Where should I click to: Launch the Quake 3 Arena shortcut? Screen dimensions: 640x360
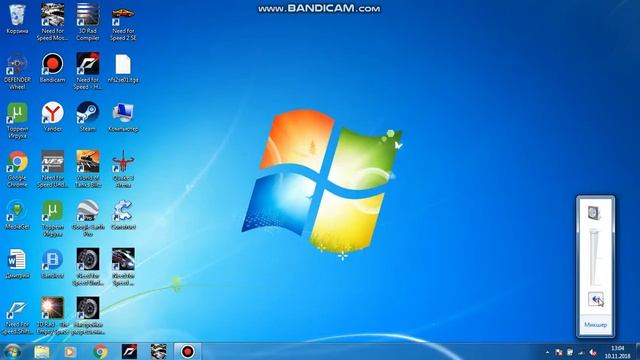point(123,169)
